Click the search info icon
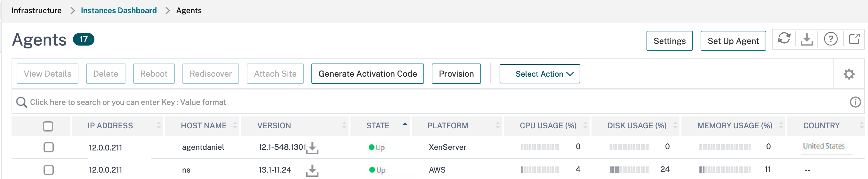 (x=855, y=102)
